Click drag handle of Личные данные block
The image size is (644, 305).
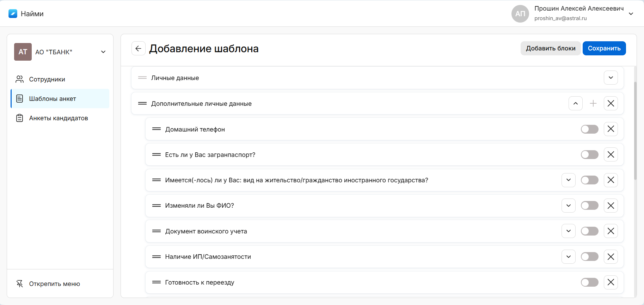pyautogui.click(x=142, y=78)
